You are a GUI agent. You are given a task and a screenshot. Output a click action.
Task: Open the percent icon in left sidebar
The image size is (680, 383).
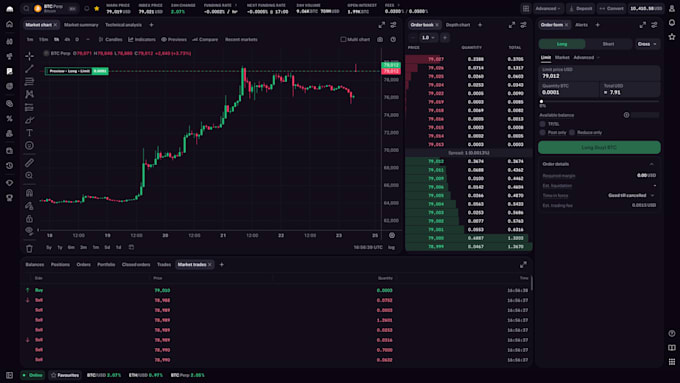point(10,118)
